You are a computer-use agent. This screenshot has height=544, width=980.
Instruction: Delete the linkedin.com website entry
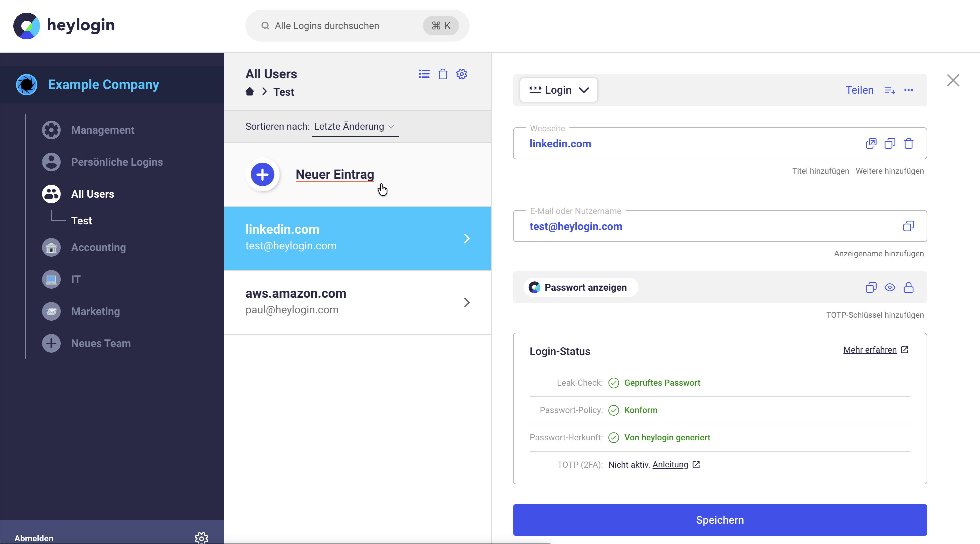[909, 143]
